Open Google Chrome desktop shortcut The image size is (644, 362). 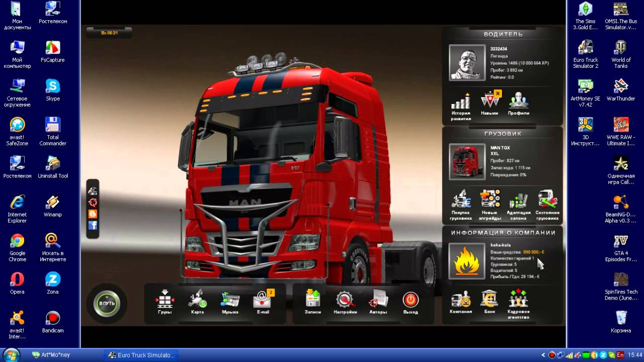click(x=17, y=248)
